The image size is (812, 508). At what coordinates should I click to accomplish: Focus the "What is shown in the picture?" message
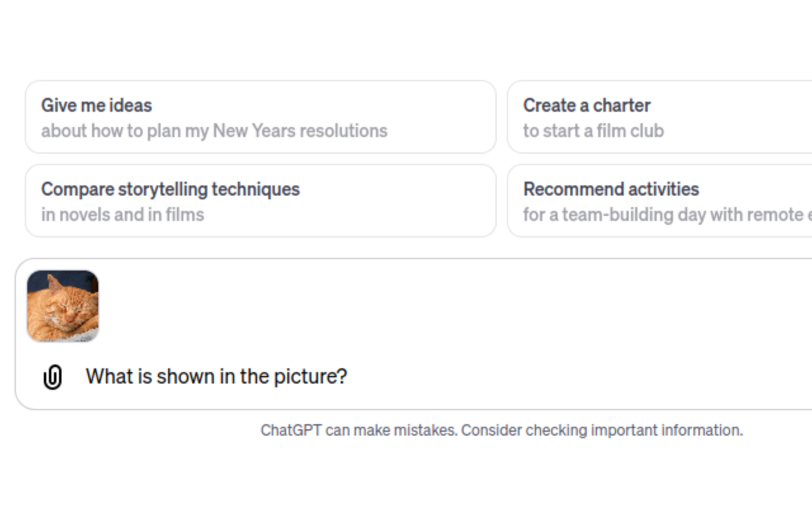[216, 377]
